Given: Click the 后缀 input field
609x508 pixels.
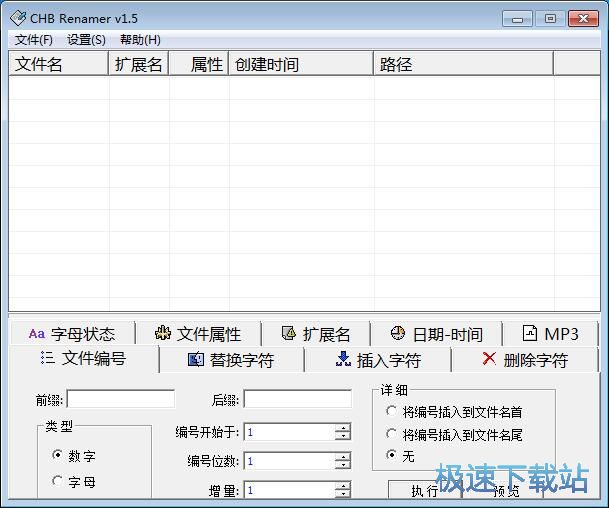Looking at the screenshot, I should click(298, 399).
